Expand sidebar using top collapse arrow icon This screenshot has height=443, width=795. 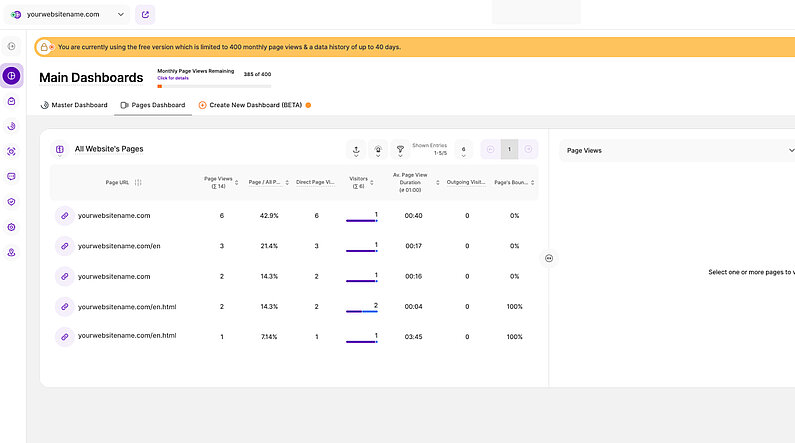click(12, 46)
